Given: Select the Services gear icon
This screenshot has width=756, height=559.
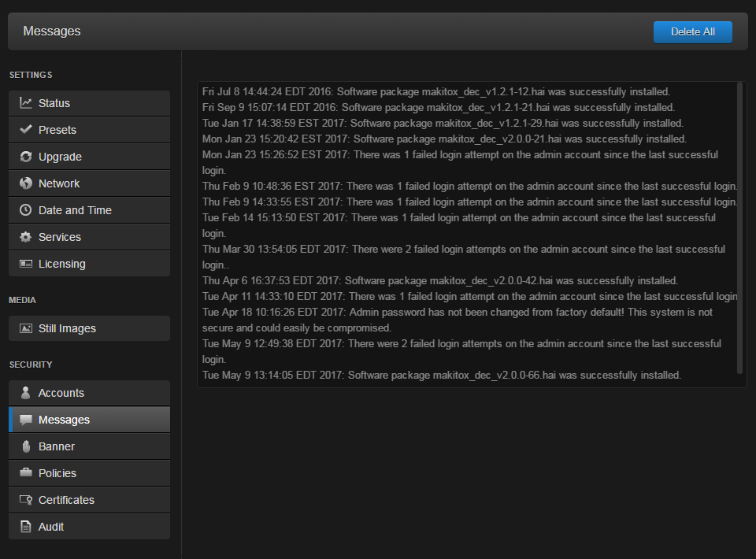Looking at the screenshot, I should pyautogui.click(x=24, y=236).
